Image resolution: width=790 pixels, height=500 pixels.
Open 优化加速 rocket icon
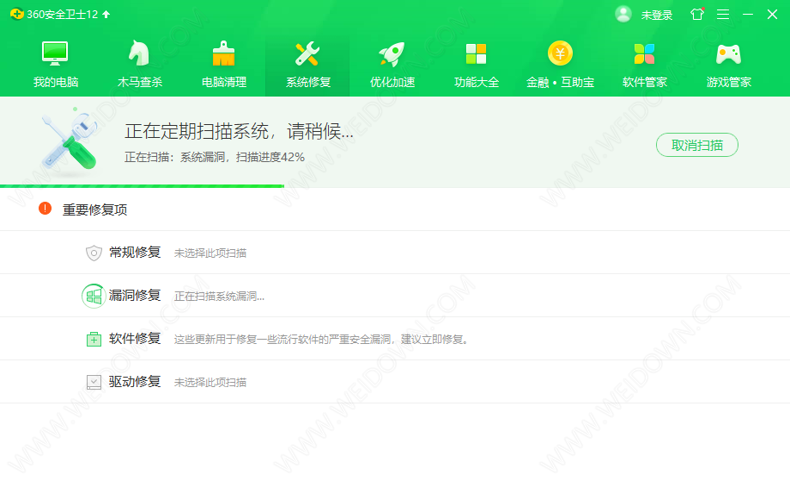pos(391,53)
